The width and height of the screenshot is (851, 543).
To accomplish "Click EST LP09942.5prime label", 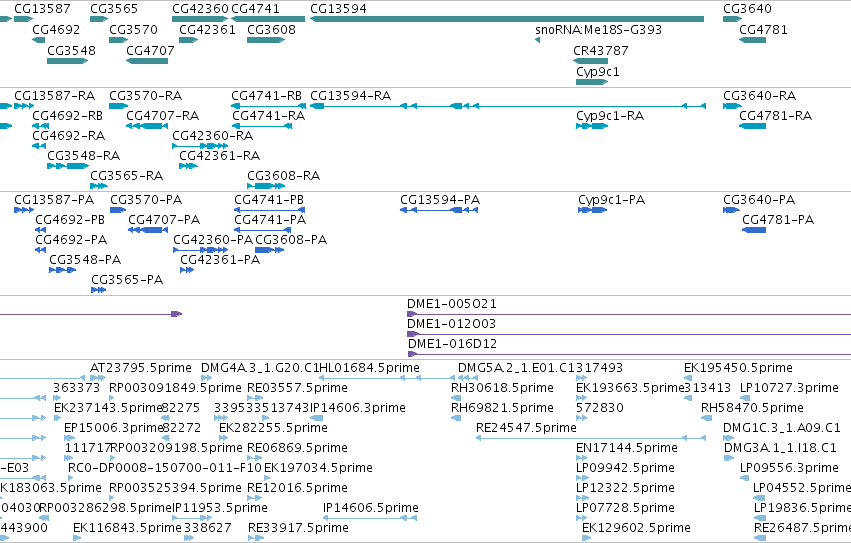I will pos(625,468).
